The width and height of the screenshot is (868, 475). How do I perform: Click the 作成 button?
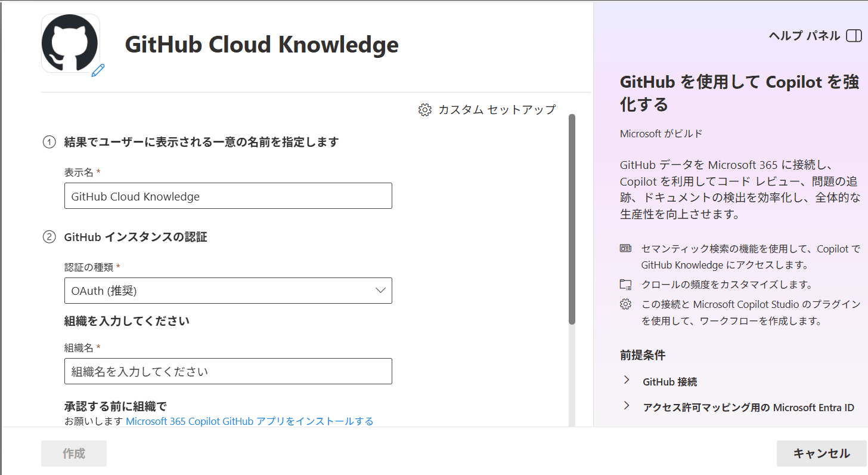pos(74,454)
